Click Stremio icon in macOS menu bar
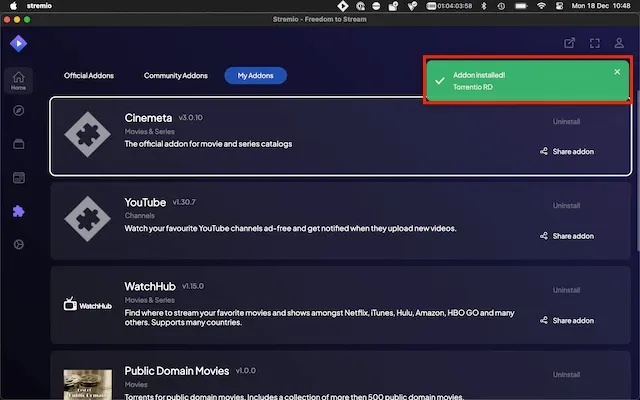 point(342,6)
